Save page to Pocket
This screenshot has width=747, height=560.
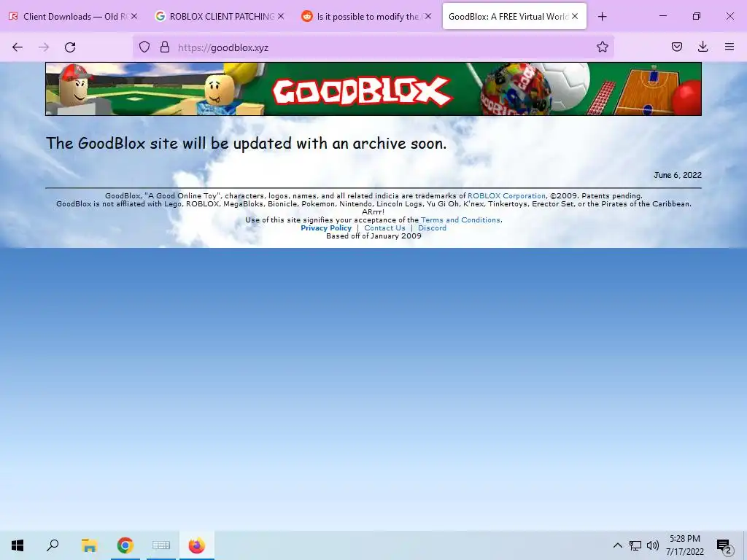coord(676,47)
